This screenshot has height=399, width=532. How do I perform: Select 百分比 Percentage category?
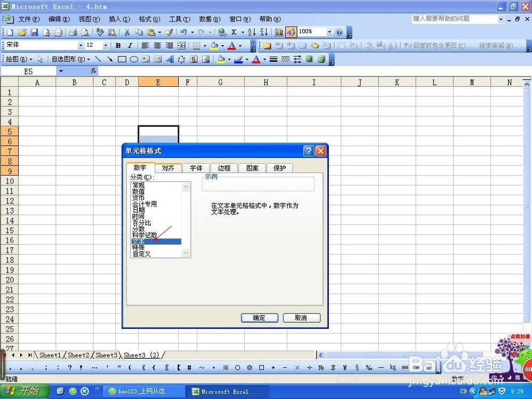pos(142,222)
